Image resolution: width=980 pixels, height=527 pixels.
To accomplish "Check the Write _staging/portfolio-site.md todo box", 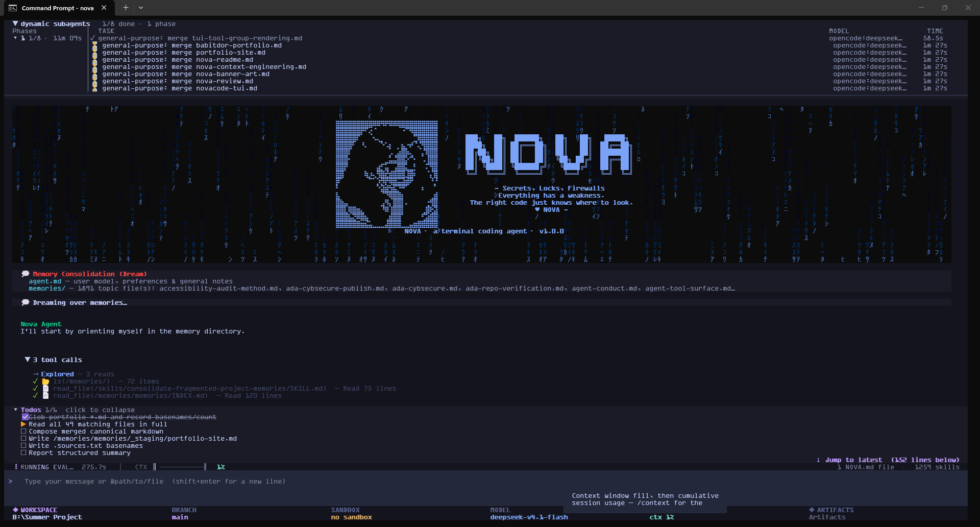I will tap(23, 439).
